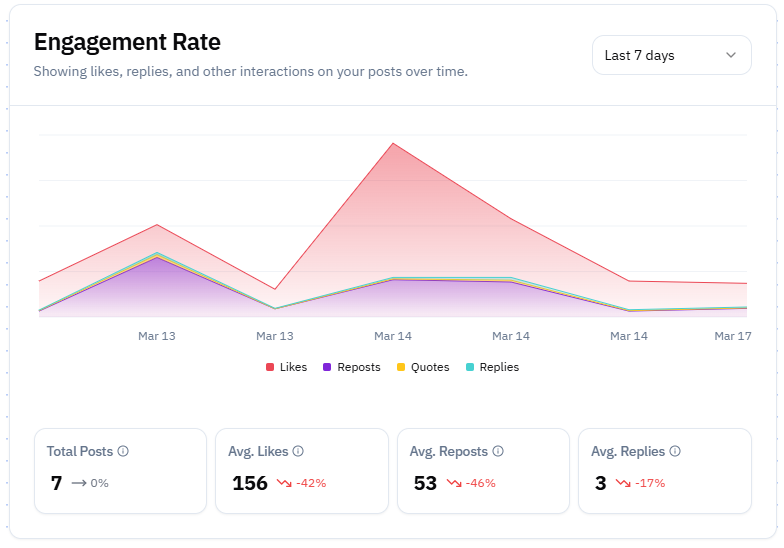Click info icon next to Total Posts
The image size is (784, 548).
point(123,451)
